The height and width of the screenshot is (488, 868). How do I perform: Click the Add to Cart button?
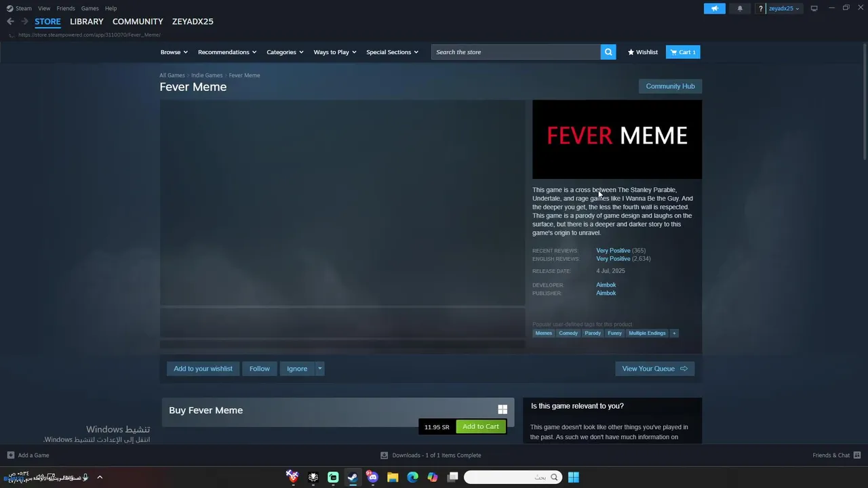[x=481, y=426]
